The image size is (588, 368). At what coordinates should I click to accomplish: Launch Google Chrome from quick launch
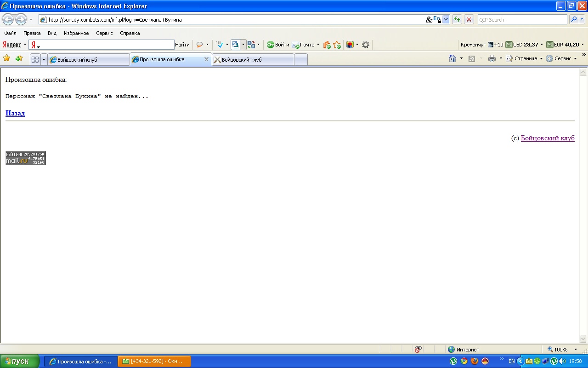tap(464, 361)
